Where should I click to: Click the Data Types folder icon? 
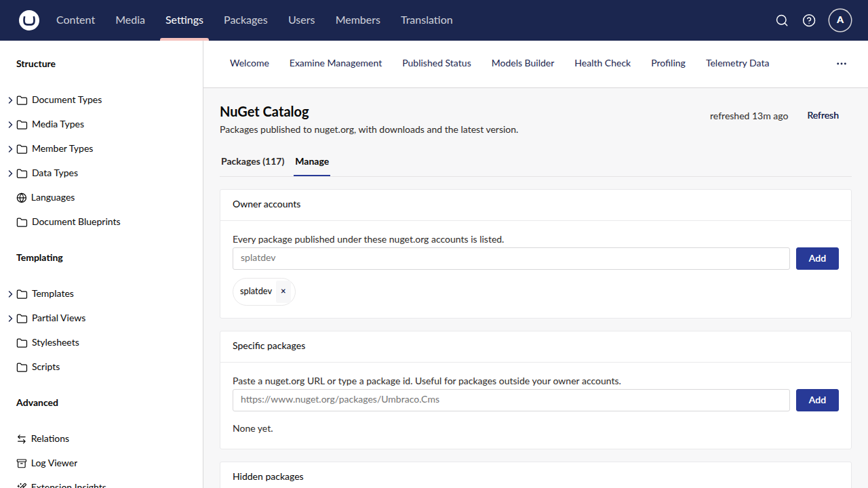22,174
